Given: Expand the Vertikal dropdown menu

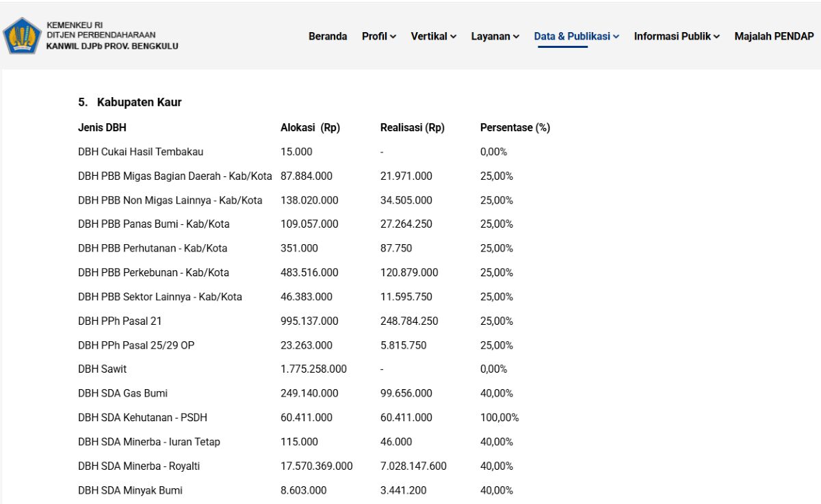Looking at the screenshot, I should [x=434, y=36].
